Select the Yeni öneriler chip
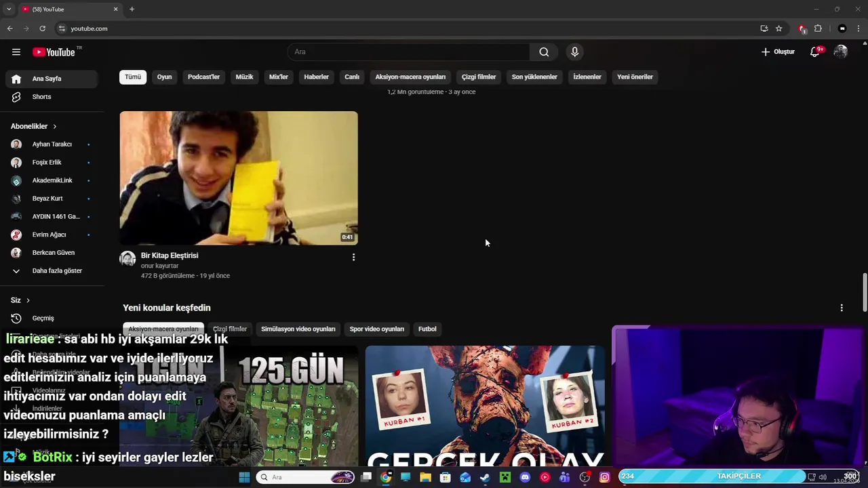 (x=635, y=77)
